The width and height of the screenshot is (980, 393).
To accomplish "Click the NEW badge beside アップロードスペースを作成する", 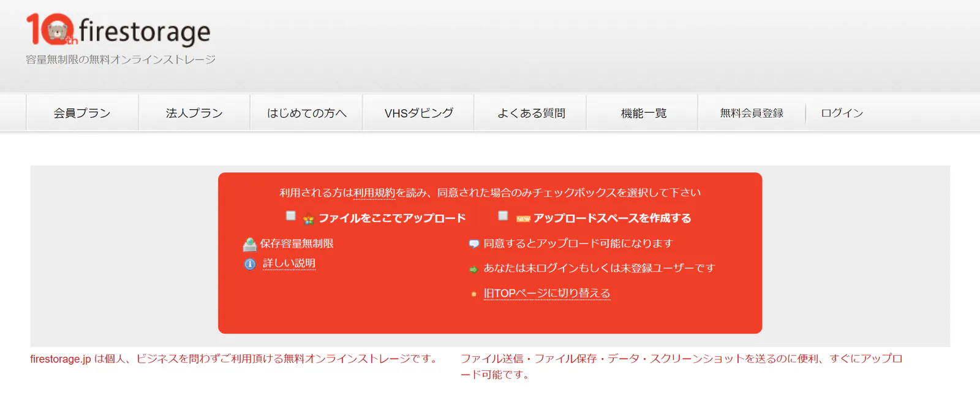I will (x=523, y=219).
